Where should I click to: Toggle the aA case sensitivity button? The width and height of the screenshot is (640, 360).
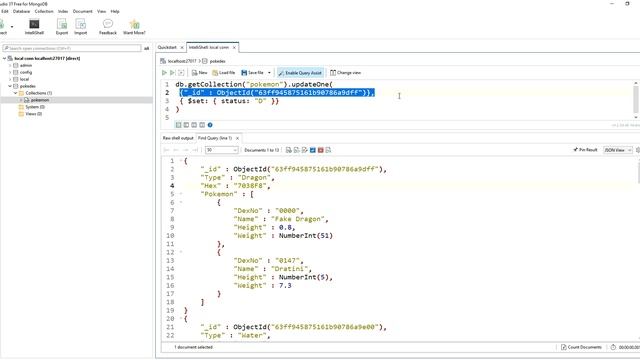click(x=147, y=48)
